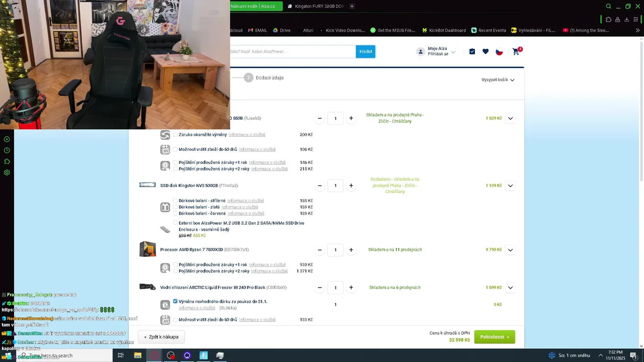
Task: Check Záruka okamžité výměny option
Action: 175,135
